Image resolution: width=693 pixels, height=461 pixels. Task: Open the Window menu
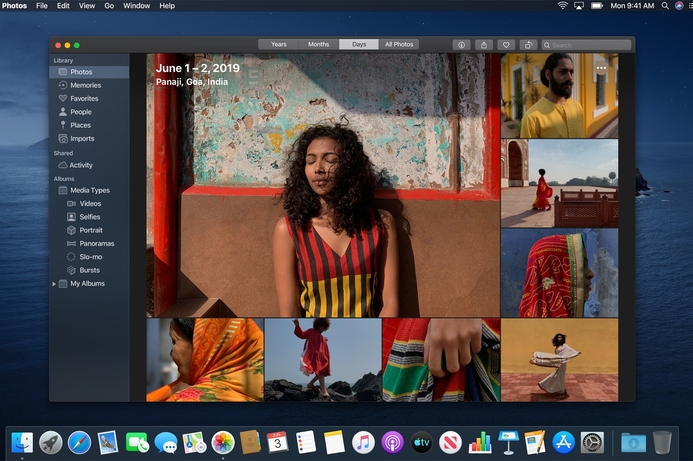[136, 6]
